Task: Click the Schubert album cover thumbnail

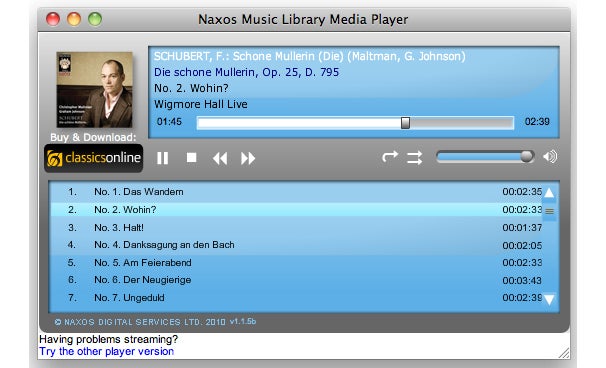Action: (x=94, y=90)
